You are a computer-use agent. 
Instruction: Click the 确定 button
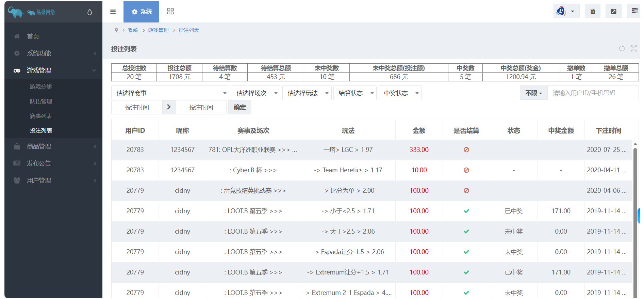coord(240,108)
